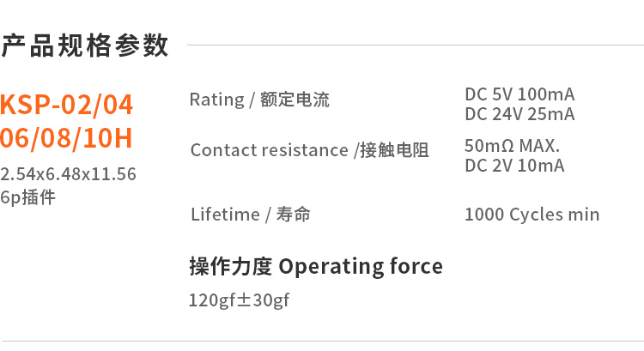Screen dimensions: 644x351
Task: Select the orange KSP-02/04 model text
Action: pyautogui.click(x=67, y=105)
